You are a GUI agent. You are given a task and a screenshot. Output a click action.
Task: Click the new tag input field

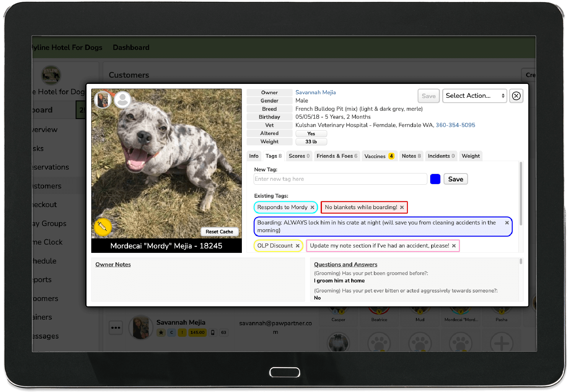click(340, 179)
